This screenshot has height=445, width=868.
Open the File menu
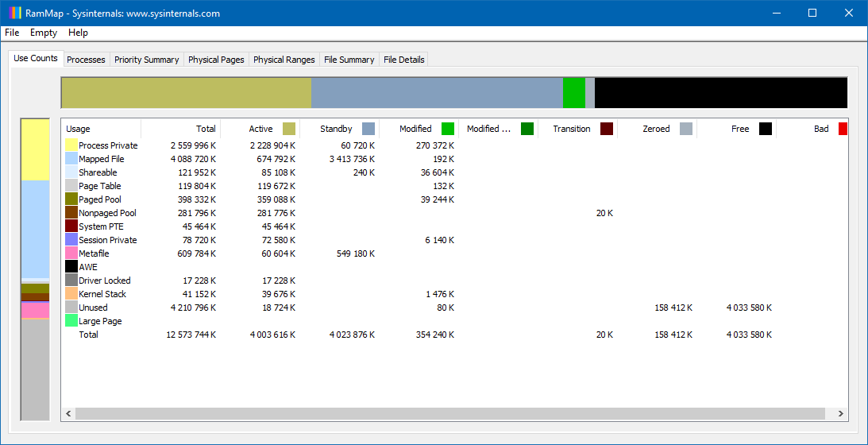(x=12, y=33)
